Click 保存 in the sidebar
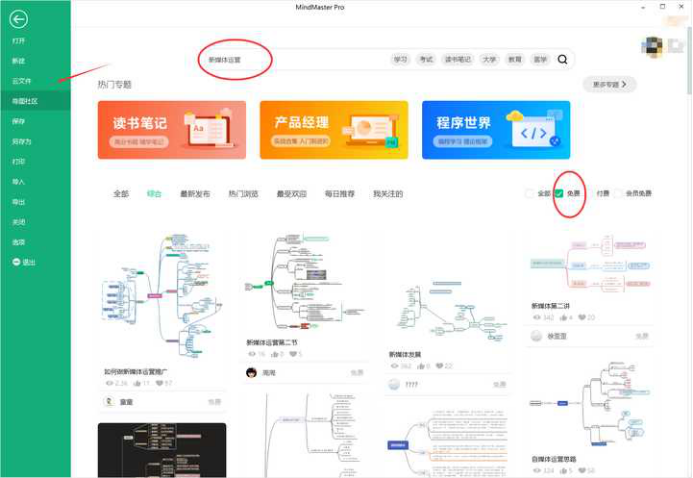Image resolution: width=693 pixels, height=478 pixels. [19, 121]
